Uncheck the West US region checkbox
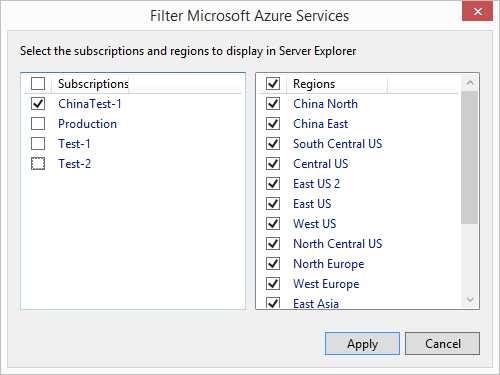Viewport: 500px width, 375px height. tap(273, 224)
